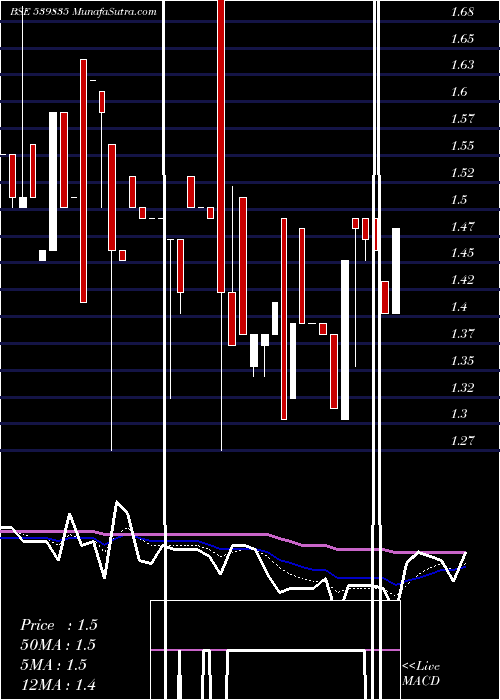The width and height of the screenshot is (500, 700).
Task: Click the 1.37 price axis label
Action: click(462, 333)
